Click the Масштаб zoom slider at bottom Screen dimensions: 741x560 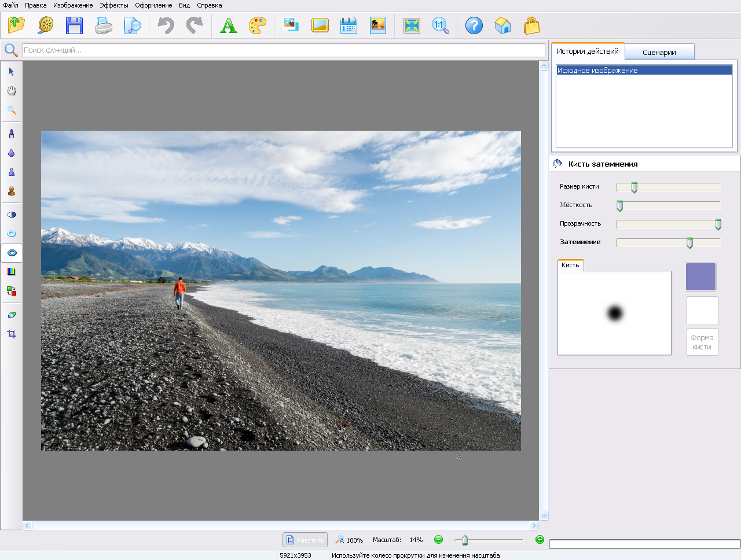489,540
